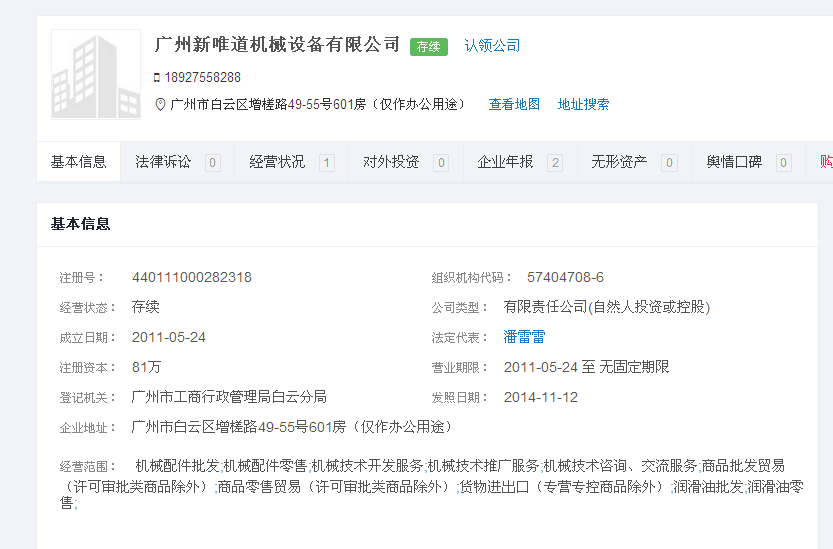Click the company building logo thumbnail

(96, 75)
